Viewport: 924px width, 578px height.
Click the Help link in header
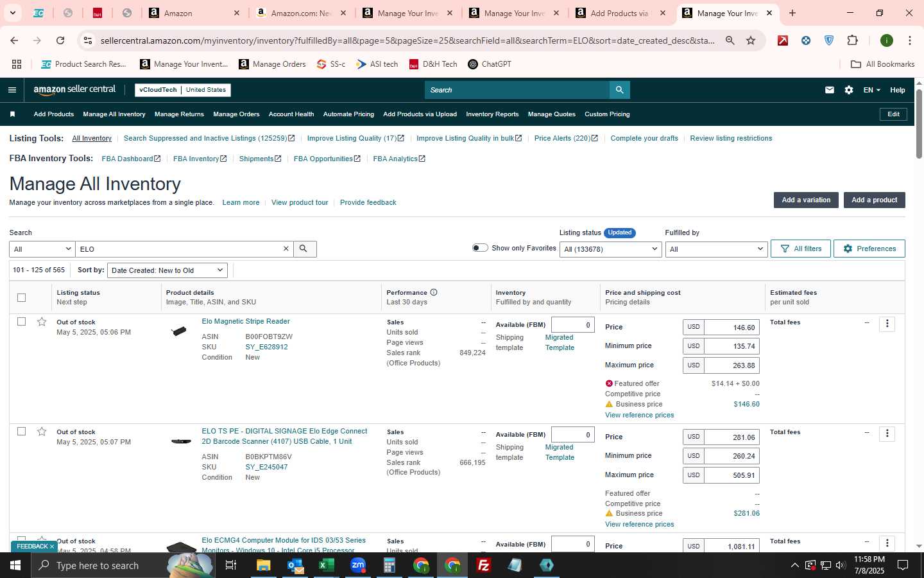(x=897, y=90)
